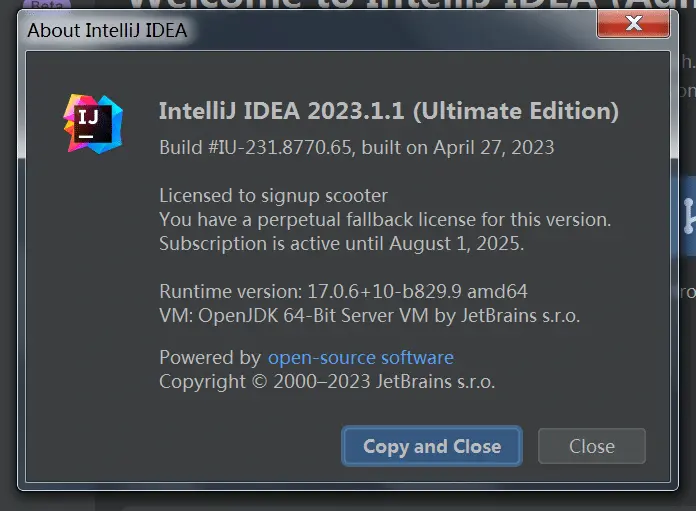This screenshot has height=511, width=696.
Task: Click the 'Powered by' label text
Action: coord(210,357)
